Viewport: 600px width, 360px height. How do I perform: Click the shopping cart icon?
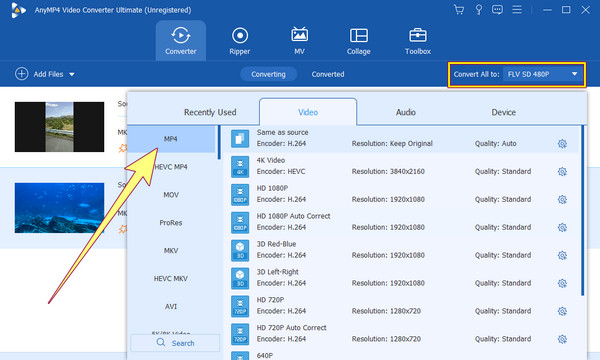point(458,10)
